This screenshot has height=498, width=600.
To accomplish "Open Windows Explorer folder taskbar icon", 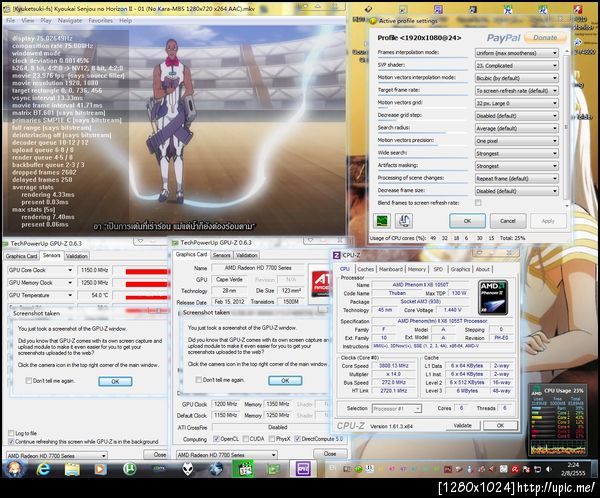I will click(72, 469).
